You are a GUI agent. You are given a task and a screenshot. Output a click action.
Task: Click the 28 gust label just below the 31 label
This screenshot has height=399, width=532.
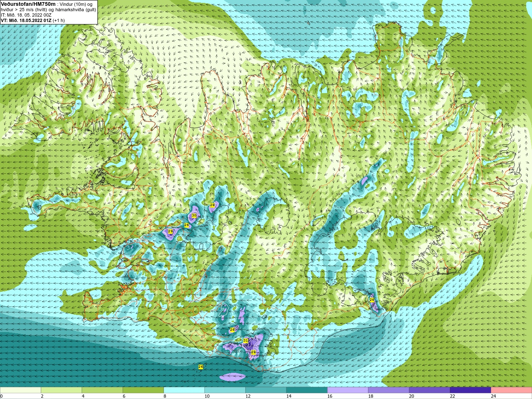pos(254,352)
